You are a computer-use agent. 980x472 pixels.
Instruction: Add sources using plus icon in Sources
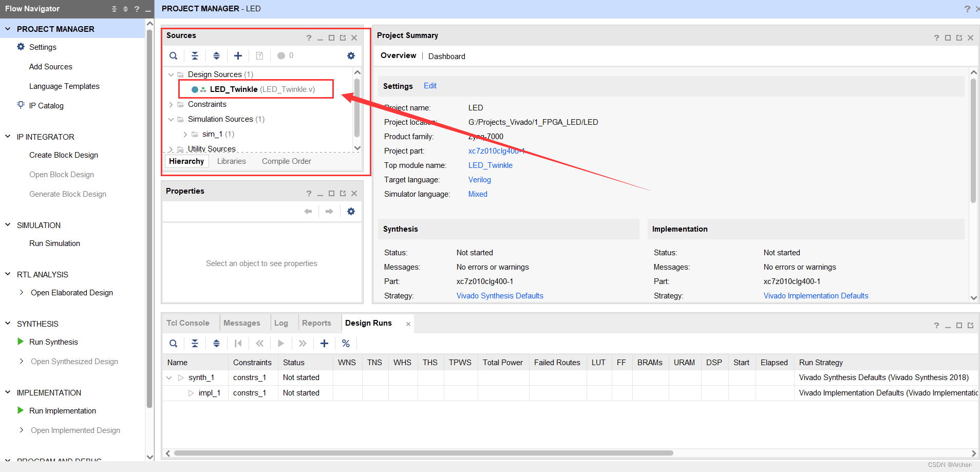[238, 55]
